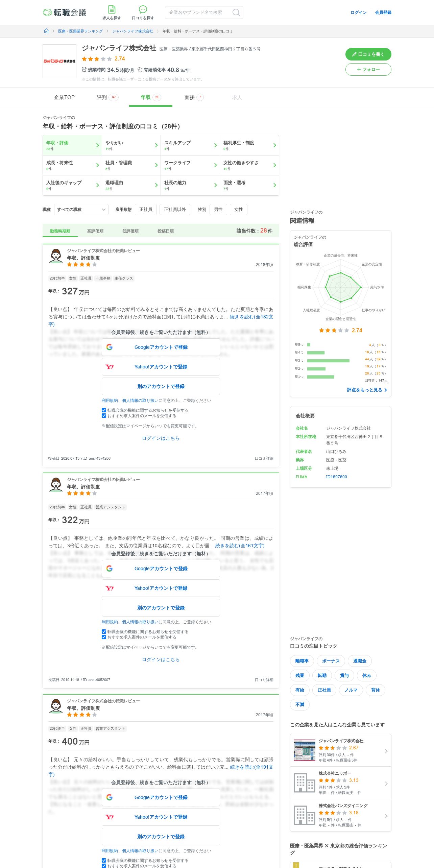This screenshot has width=434, height=868.
Task: Open the 福利厚生・制度 review category
Action: coord(249,145)
